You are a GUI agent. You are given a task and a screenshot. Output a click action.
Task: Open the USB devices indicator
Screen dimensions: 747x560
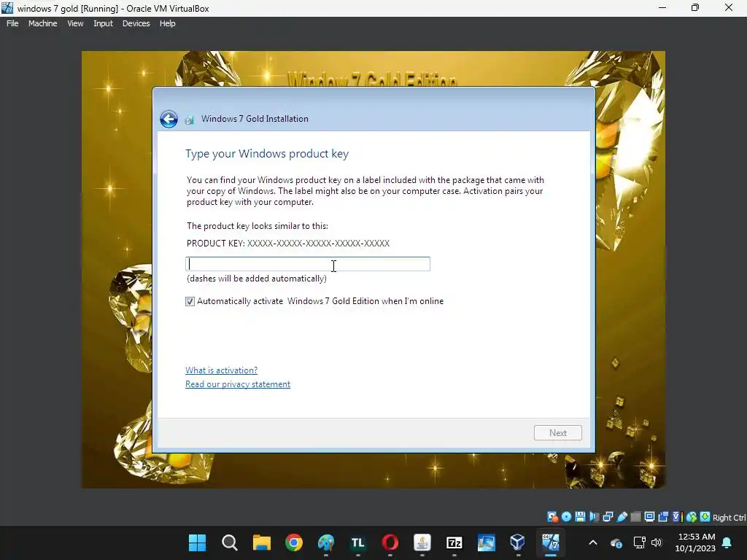(x=622, y=517)
